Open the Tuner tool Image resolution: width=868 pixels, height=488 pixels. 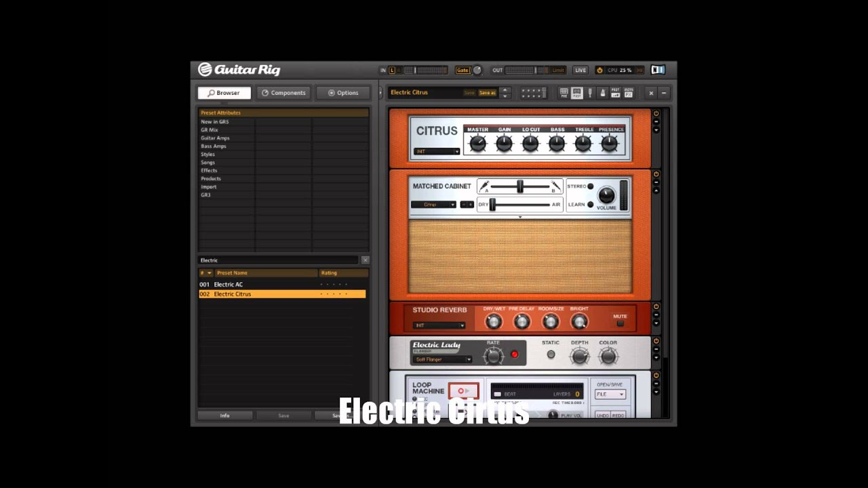[x=590, y=93]
